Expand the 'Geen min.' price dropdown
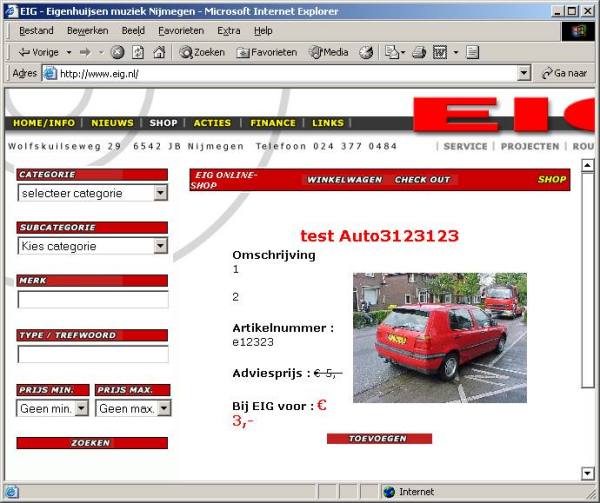600x503 pixels. click(52, 408)
